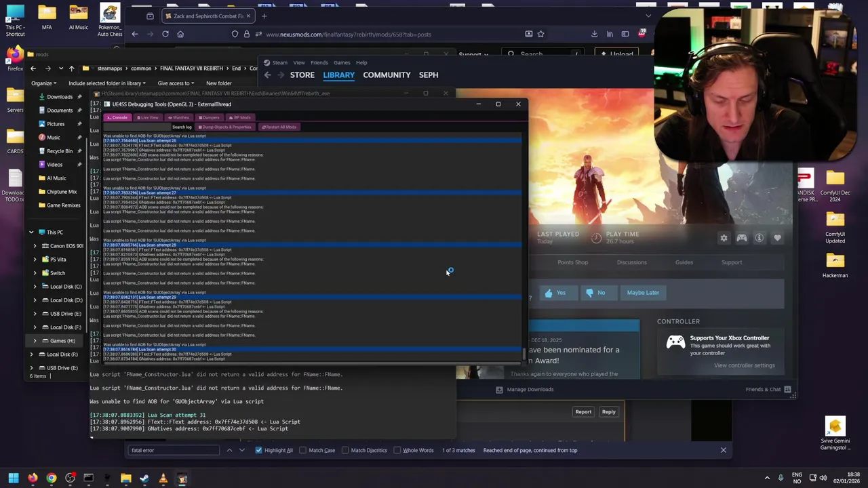Reload the page in Firefox

tap(165, 34)
